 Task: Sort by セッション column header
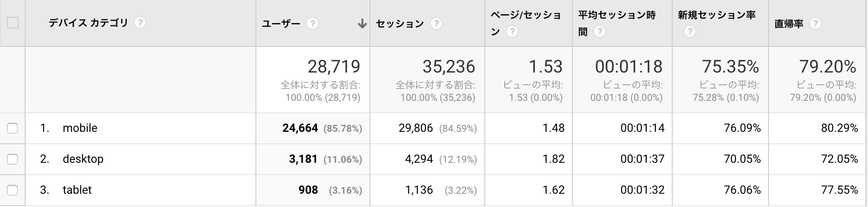click(400, 24)
